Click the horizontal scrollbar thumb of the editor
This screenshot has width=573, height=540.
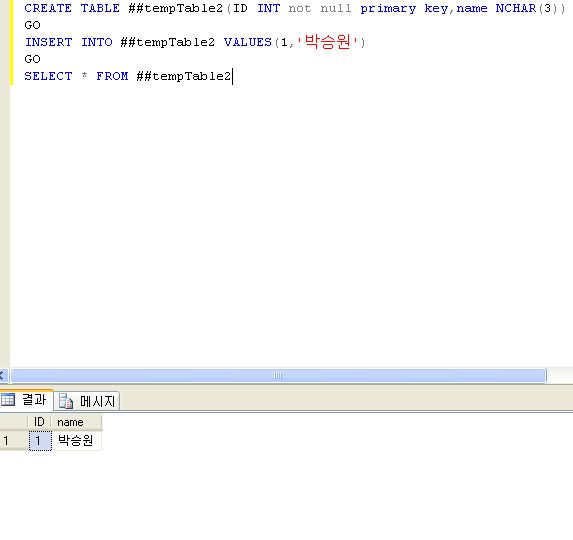[278, 376]
